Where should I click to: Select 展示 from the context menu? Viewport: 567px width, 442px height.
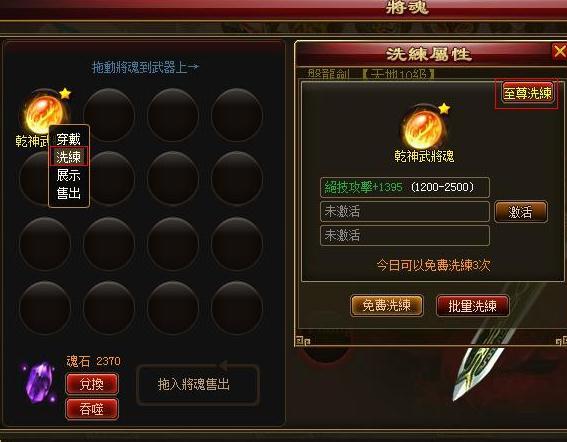point(68,175)
